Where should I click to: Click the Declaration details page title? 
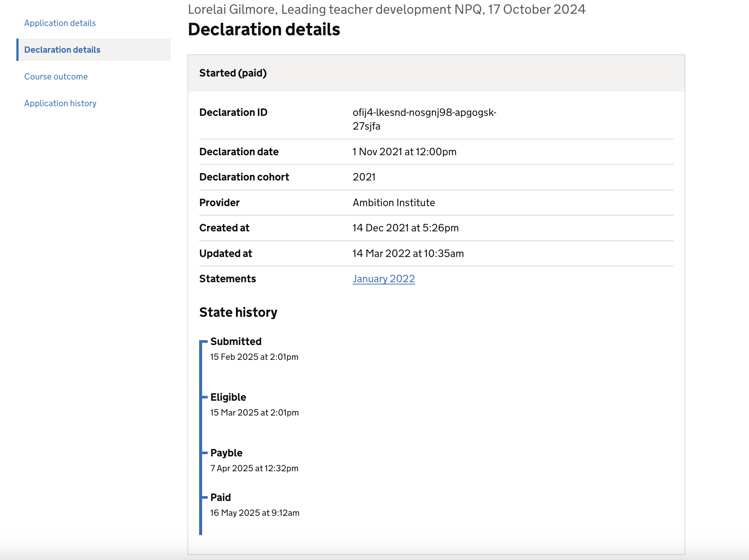tap(264, 29)
